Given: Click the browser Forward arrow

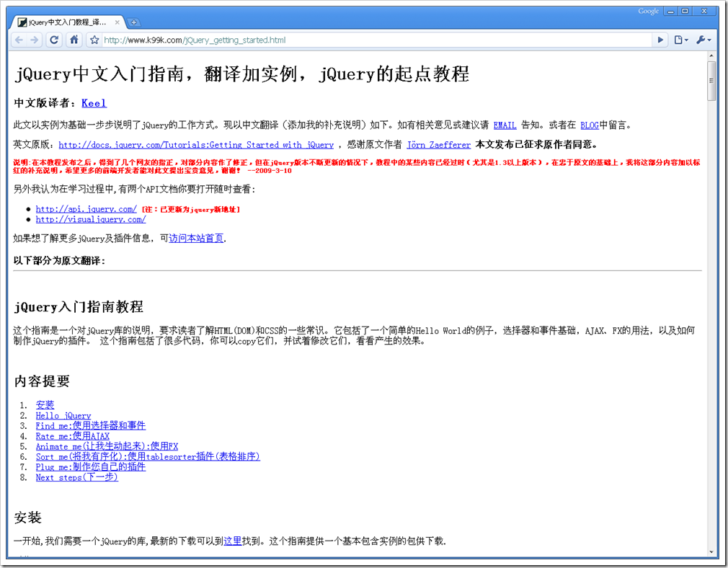Looking at the screenshot, I should pos(35,40).
